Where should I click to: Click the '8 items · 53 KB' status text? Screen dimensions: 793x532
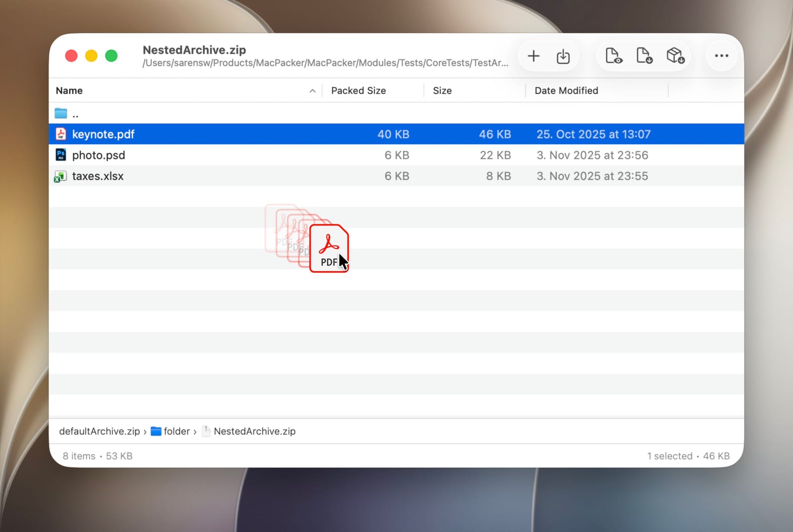[98, 456]
